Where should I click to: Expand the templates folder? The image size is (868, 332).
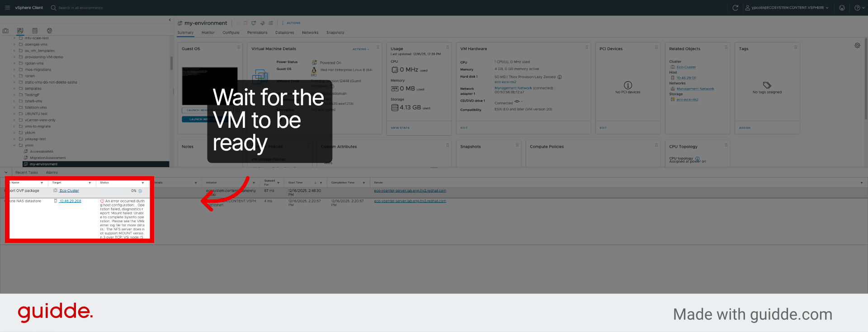pos(14,89)
